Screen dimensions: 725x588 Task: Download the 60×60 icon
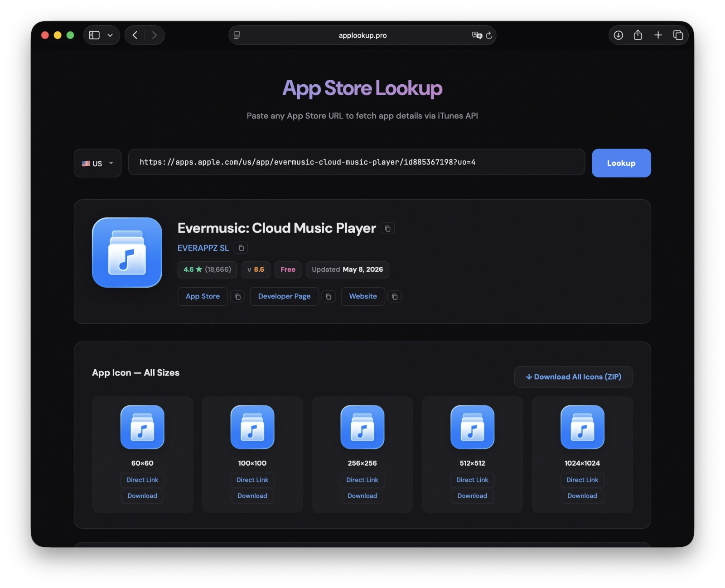point(142,496)
